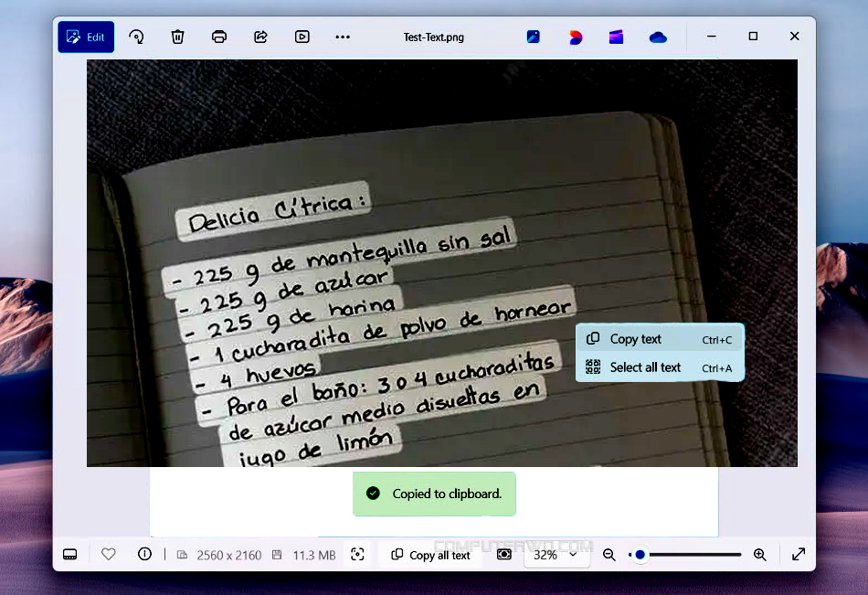Viewport: 868px width, 595px height.
Task: Choose Copy text from the context menu
Action: 660,339
